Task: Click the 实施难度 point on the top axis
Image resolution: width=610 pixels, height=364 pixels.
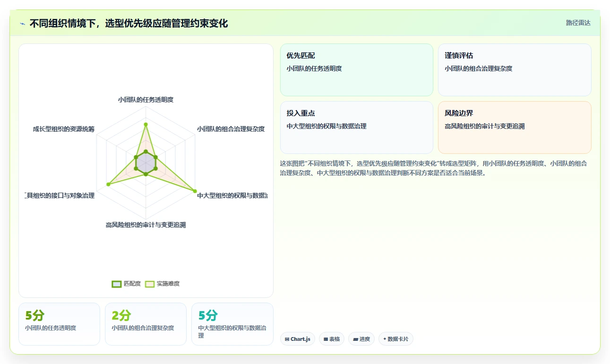Action: point(146,125)
